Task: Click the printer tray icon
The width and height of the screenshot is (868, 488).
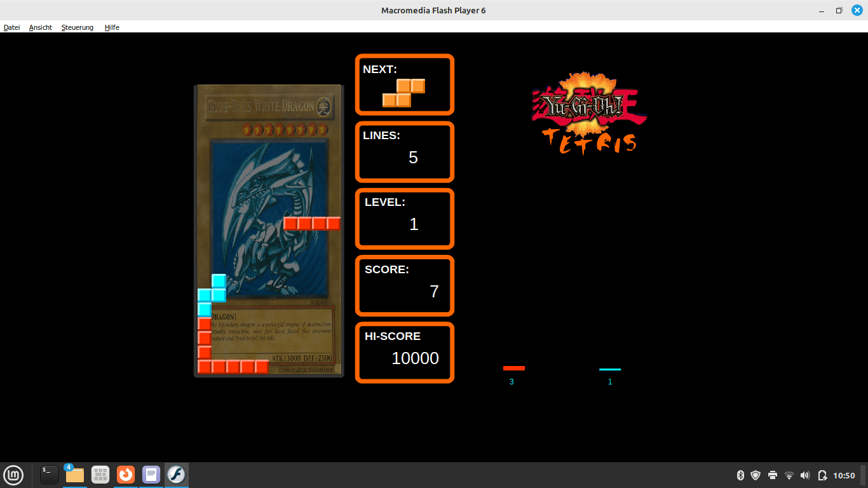Action: pyautogui.click(x=773, y=475)
